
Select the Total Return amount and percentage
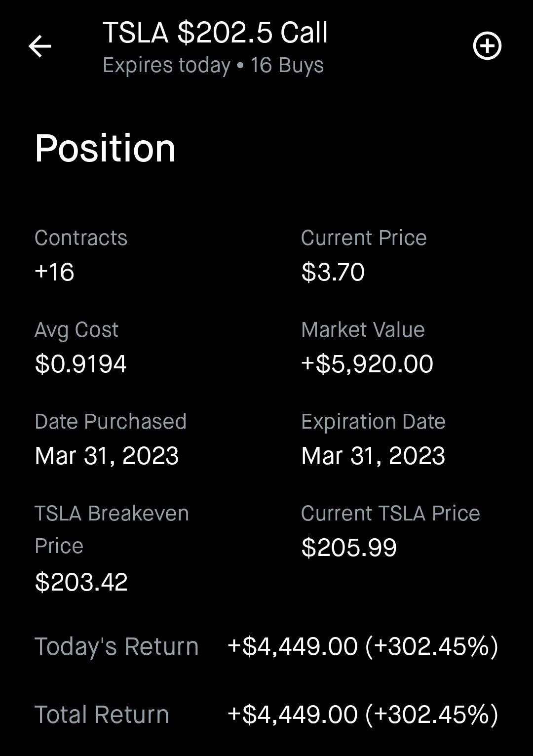tap(363, 715)
